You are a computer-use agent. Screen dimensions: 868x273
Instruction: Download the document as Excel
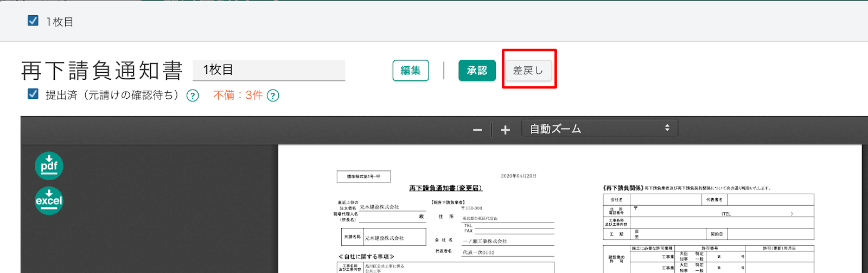click(x=49, y=201)
